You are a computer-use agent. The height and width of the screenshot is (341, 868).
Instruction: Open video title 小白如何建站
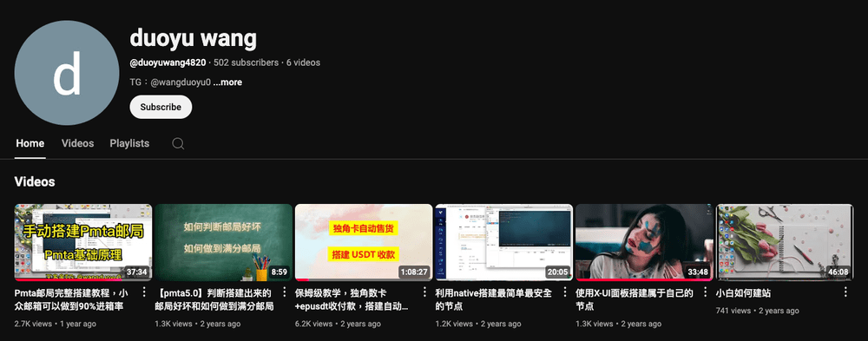744,293
